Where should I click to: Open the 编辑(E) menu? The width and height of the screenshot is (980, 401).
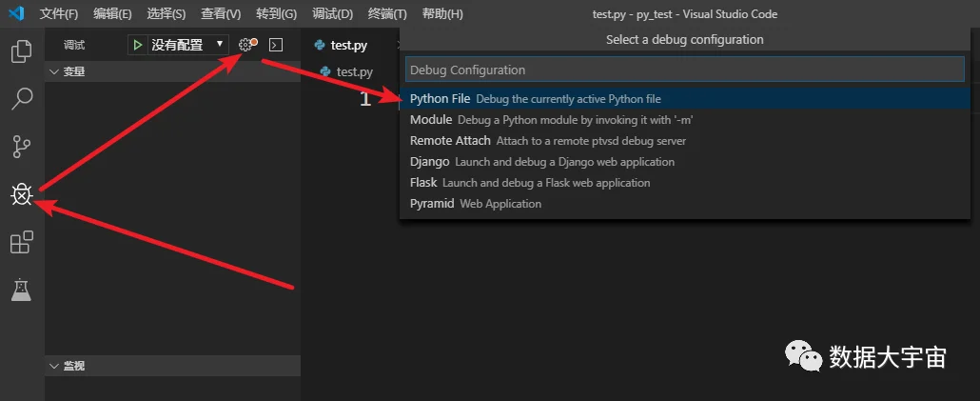pyautogui.click(x=112, y=13)
